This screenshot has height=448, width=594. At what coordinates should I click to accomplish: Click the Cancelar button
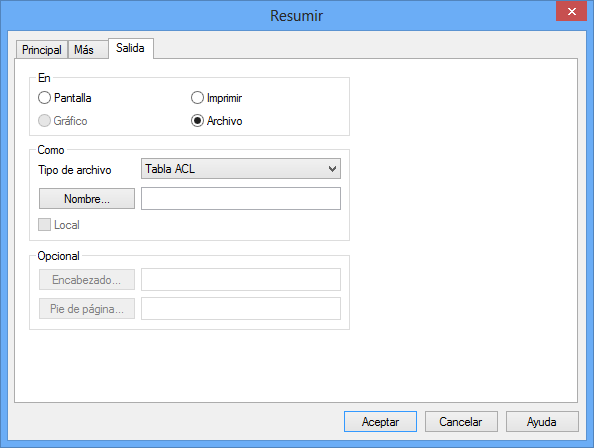(461, 421)
